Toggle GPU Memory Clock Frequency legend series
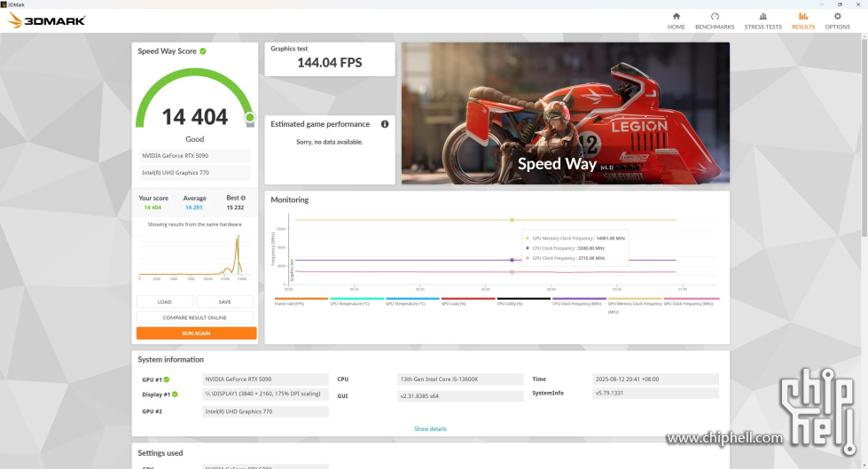 (x=635, y=308)
